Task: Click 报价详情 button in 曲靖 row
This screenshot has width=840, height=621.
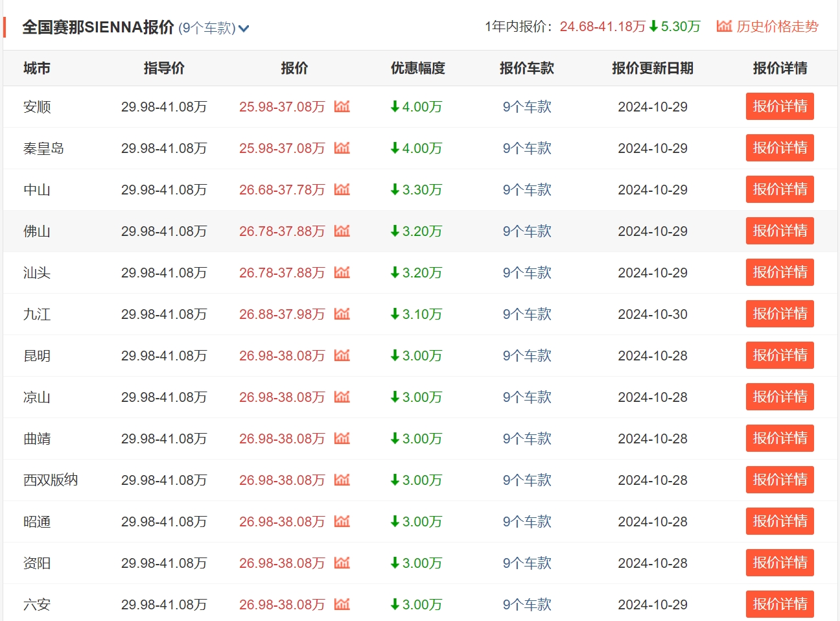Action: (780, 438)
